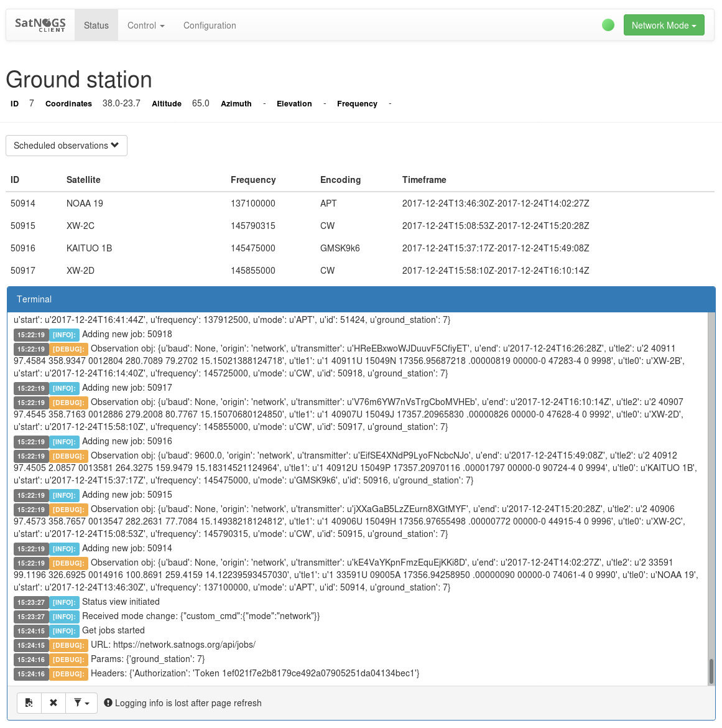This screenshot has height=728, width=722.
Task: Click the info icon beside logging notice
Action: tap(108, 703)
